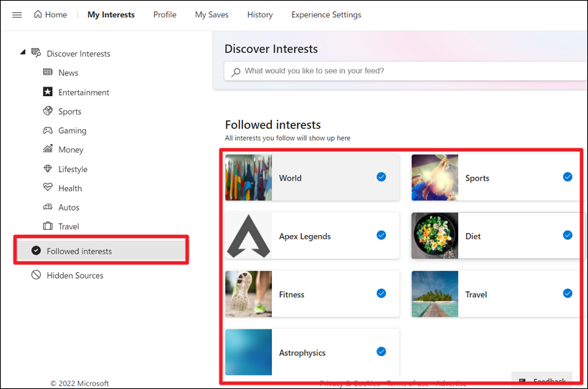588x389 pixels.
Task: Click the Feedback button
Action: point(544,381)
